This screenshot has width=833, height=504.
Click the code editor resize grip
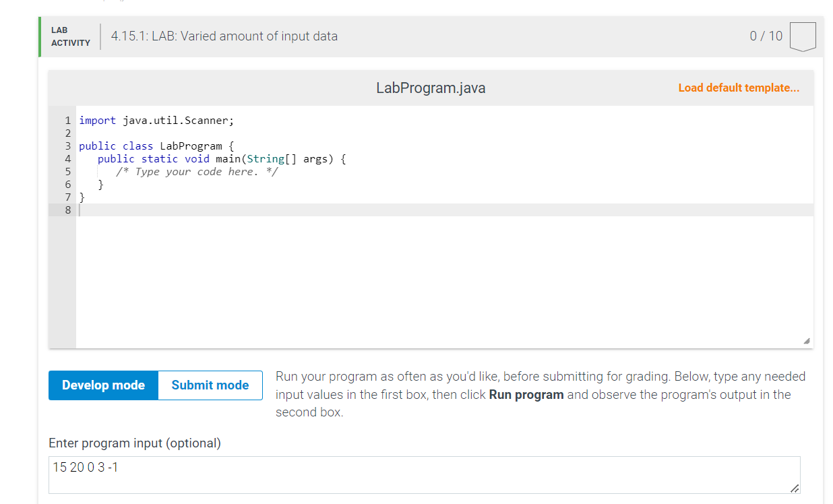pos(806,341)
